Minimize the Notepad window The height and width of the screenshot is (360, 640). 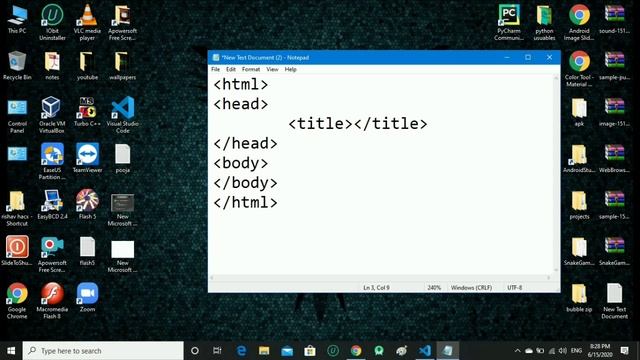(x=507, y=58)
